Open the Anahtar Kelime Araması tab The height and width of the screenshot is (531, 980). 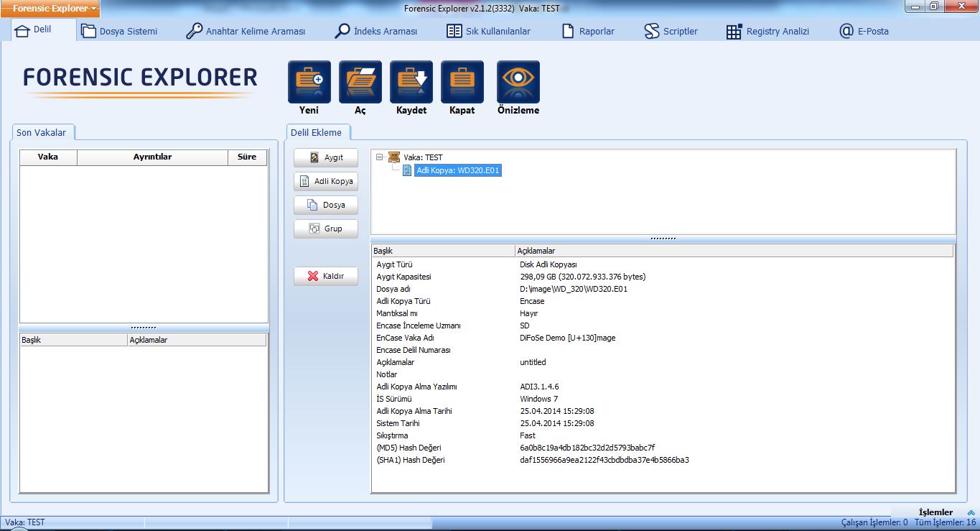pos(246,32)
